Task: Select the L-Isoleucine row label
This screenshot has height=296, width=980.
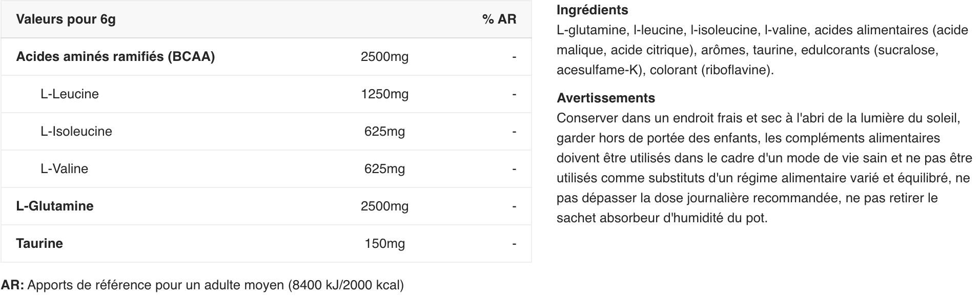Action: pyautogui.click(x=76, y=132)
